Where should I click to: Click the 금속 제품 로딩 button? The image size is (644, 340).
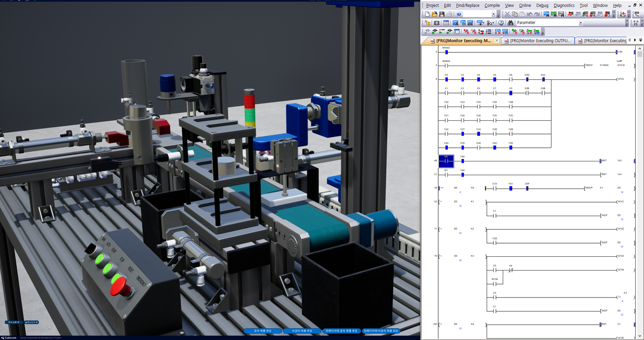[263, 331]
